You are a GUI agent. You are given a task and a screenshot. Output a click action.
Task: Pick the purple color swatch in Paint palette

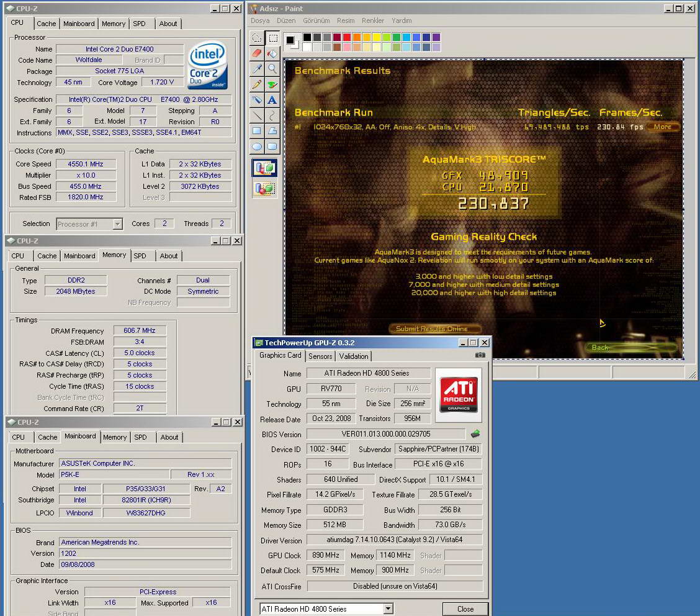(436, 37)
